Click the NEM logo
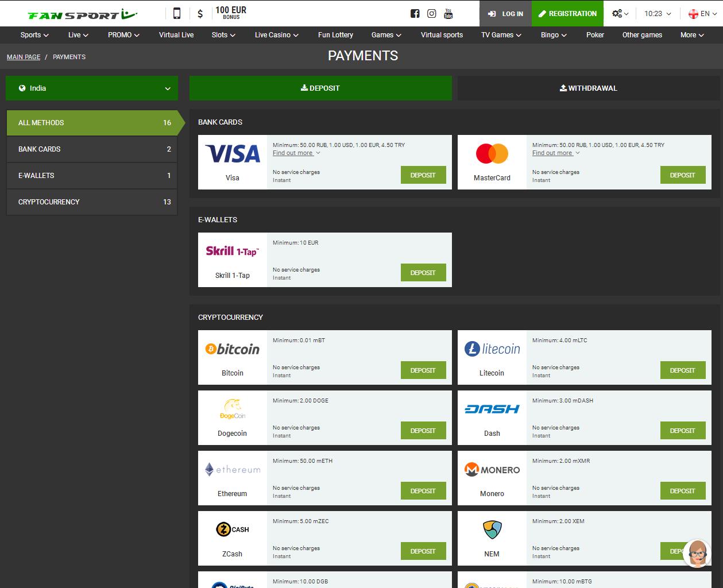The image size is (723, 588). tap(492, 529)
